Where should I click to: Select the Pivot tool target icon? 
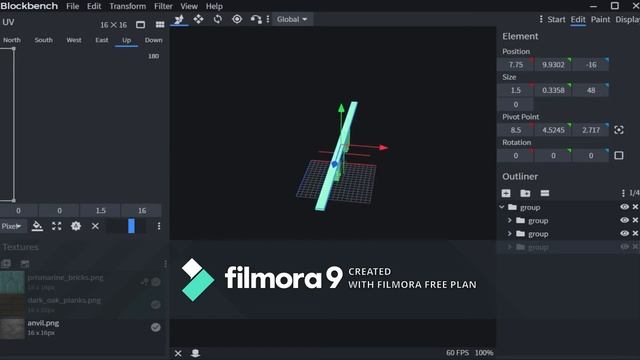pyautogui.click(x=237, y=19)
